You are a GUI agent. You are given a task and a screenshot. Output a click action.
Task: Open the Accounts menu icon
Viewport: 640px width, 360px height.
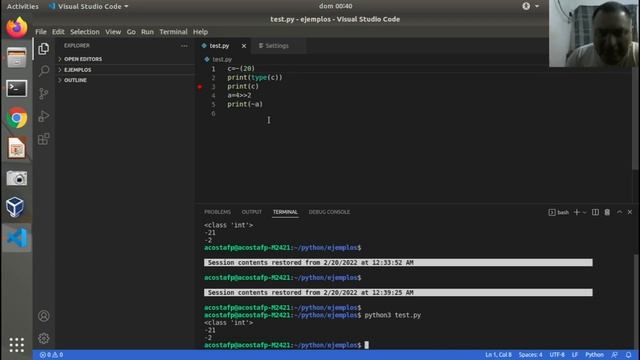coord(44,316)
